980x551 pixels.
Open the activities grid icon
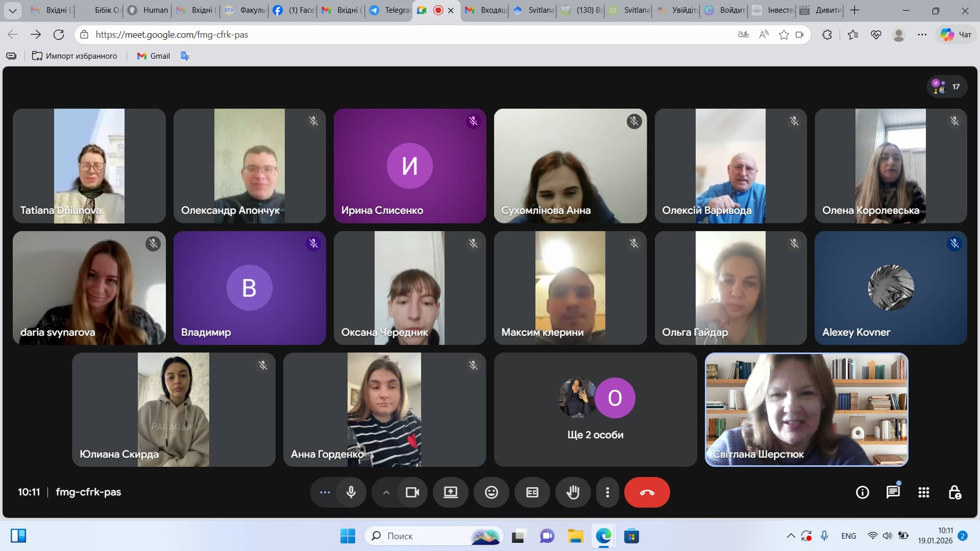(923, 492)
